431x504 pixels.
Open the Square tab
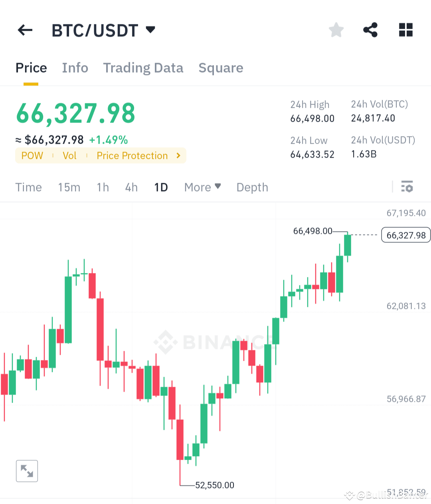click(x=221, y=68)
